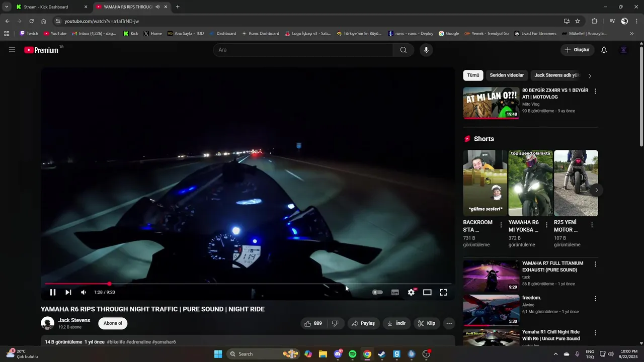Pause the video playback

(x=53, y=292)
